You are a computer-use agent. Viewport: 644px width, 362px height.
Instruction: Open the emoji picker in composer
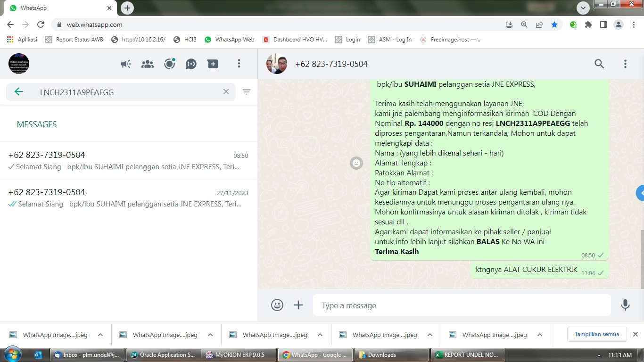pos(277,305)
